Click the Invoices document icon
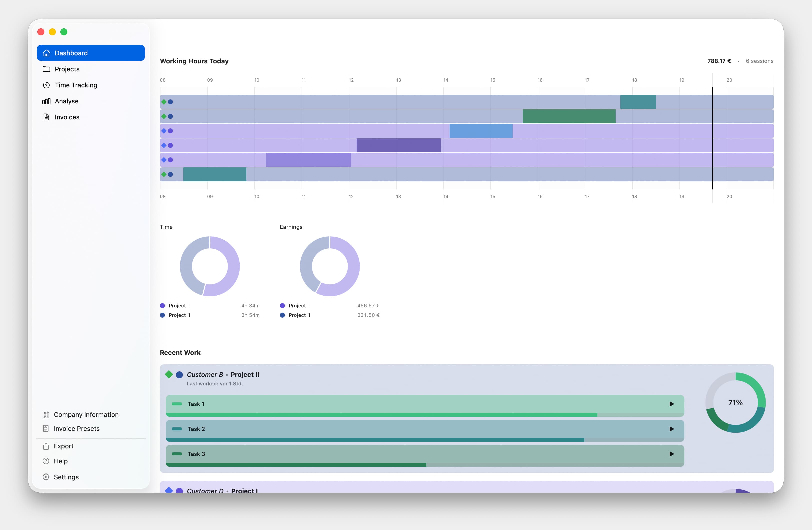Screen dimensions: 812x530 point(46,117)
